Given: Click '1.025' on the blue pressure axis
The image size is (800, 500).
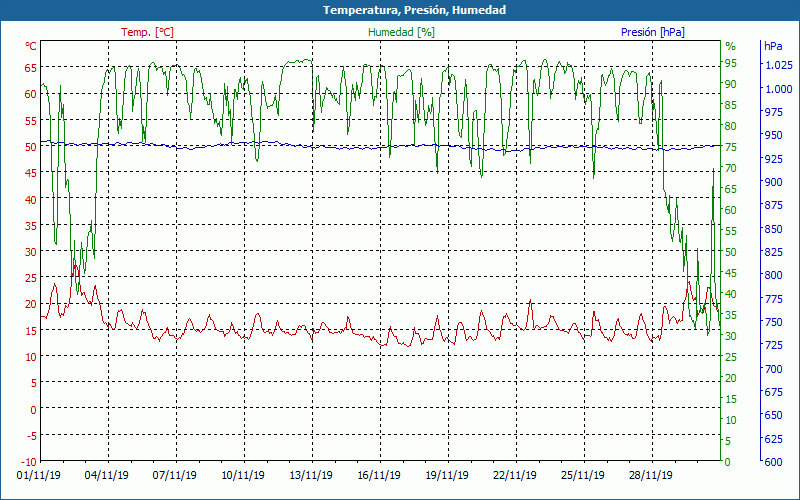Looking at the screenshot, I should pos(779,65).
